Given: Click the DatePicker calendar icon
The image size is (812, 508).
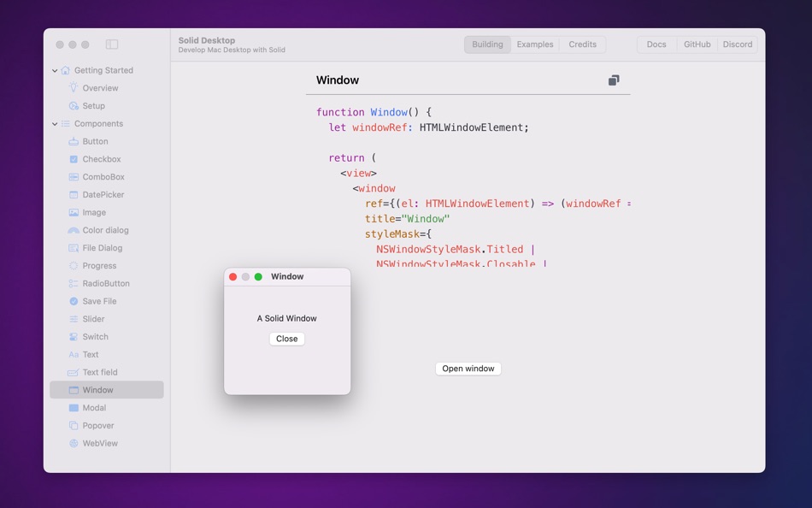Looking at the screenshot, I should click(x=74, y=194).
